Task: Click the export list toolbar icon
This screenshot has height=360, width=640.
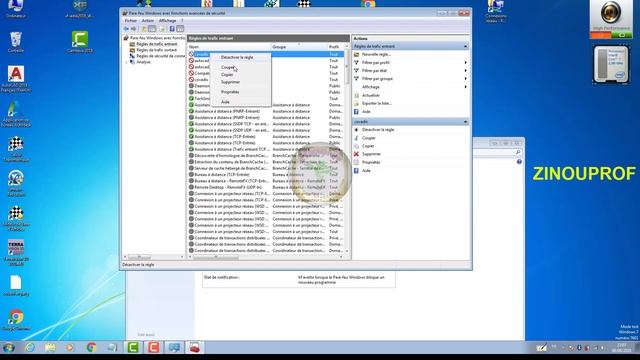Action: (x=162, y=29)
